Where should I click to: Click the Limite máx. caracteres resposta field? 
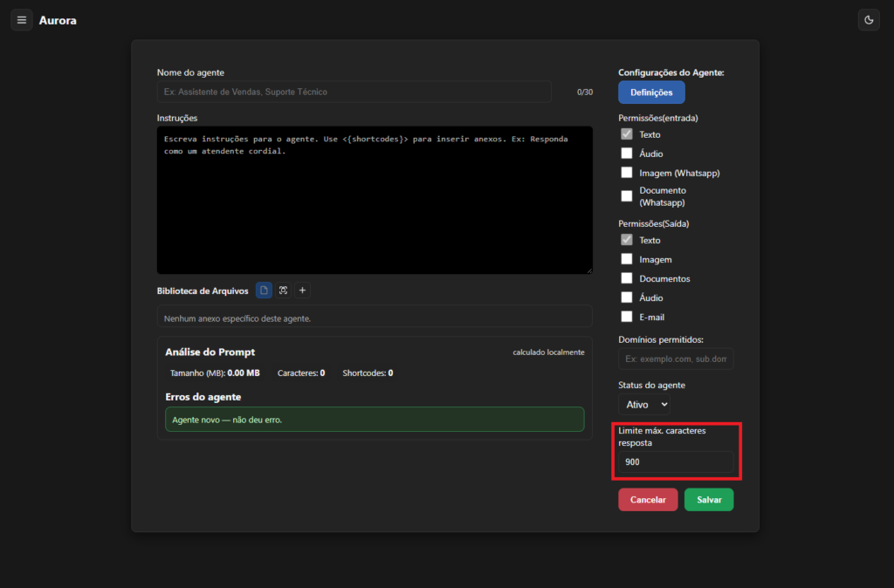coord(676,462)
